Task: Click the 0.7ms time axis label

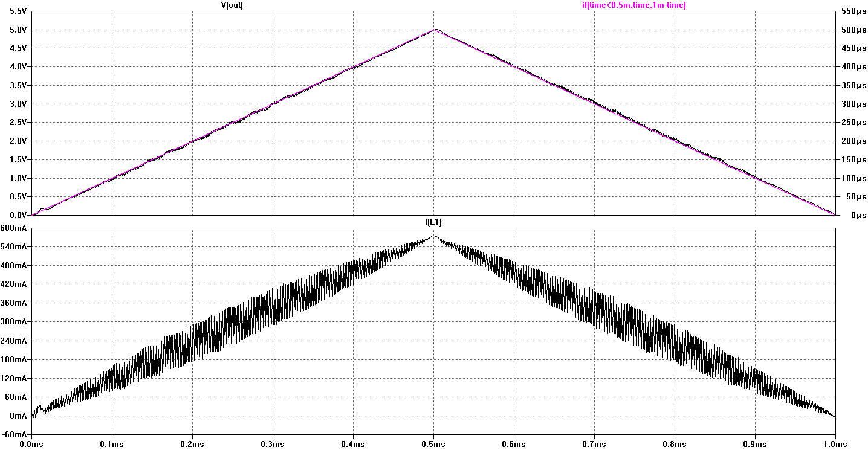Action: click(594, 444)
